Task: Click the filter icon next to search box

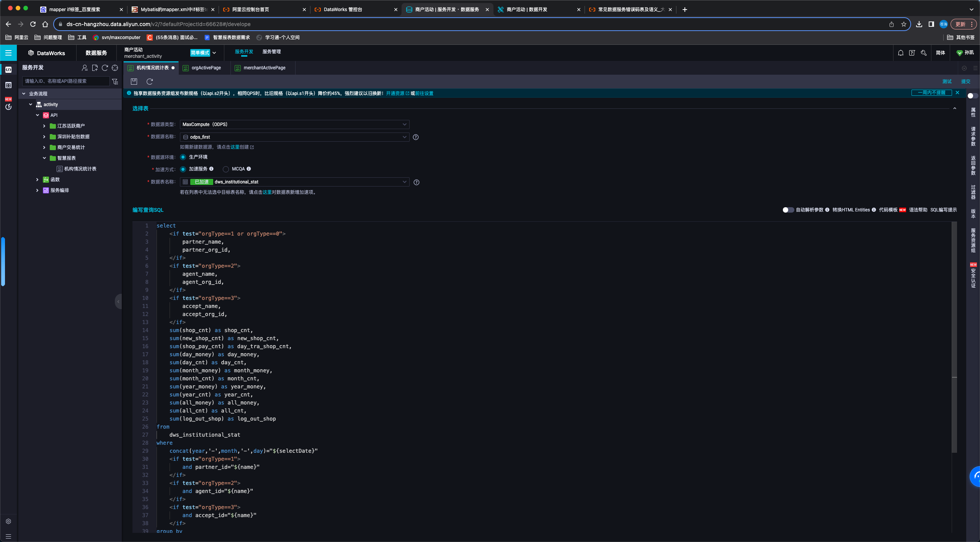Action: 115,81
